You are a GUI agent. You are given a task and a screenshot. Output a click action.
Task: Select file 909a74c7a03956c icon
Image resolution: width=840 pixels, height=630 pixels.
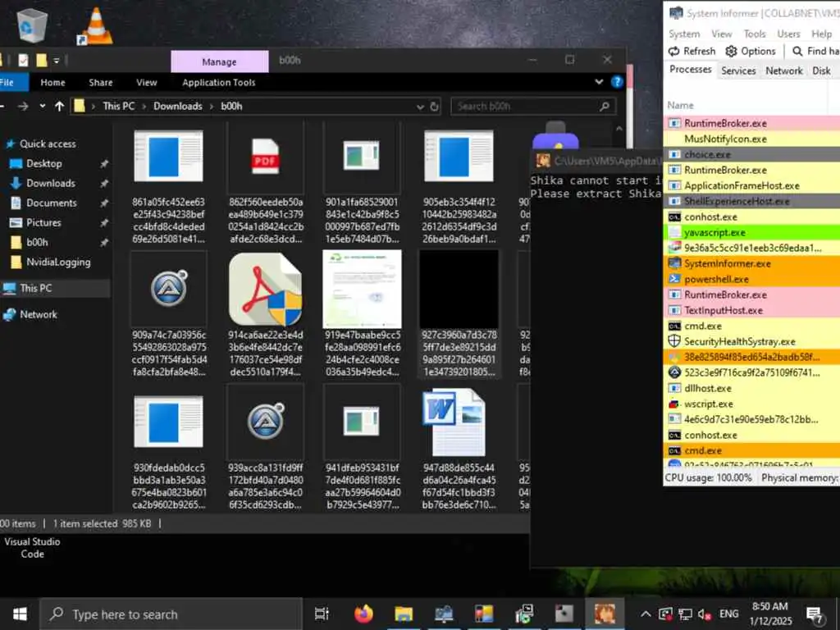pos(169,288)
